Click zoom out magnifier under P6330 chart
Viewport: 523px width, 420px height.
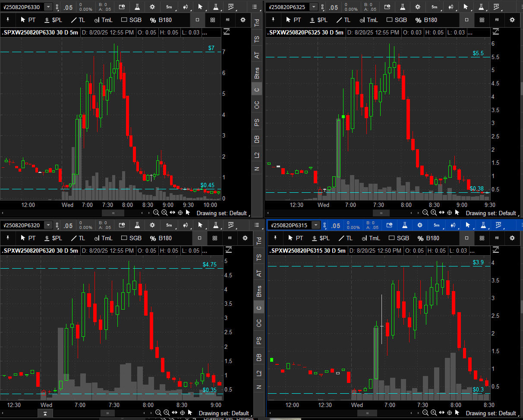pyautogui.click(x=156, y=213)
